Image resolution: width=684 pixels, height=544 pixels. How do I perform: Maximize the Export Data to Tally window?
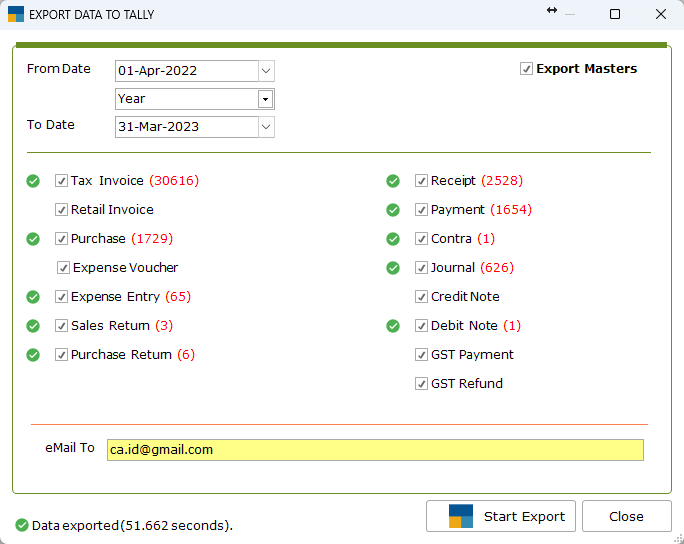coord(615,14)
